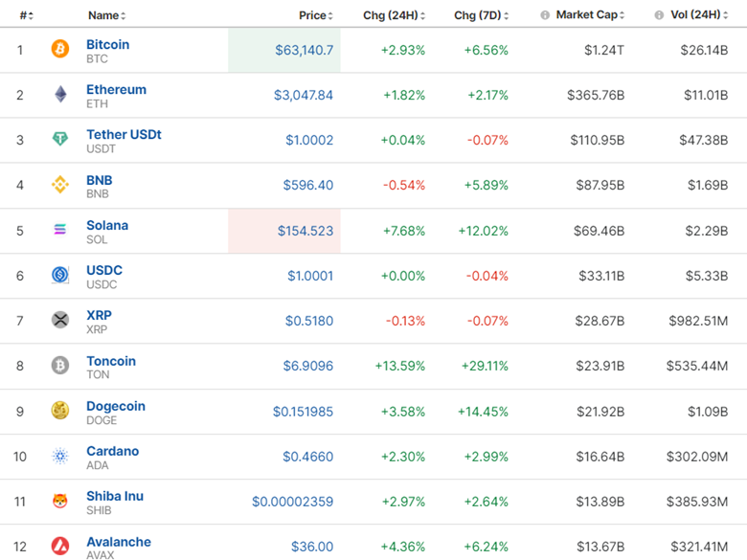The width and height of the screenshot is (747, 560).
Task: Sort the table by Name column
Action: click(x=106, y=15)
